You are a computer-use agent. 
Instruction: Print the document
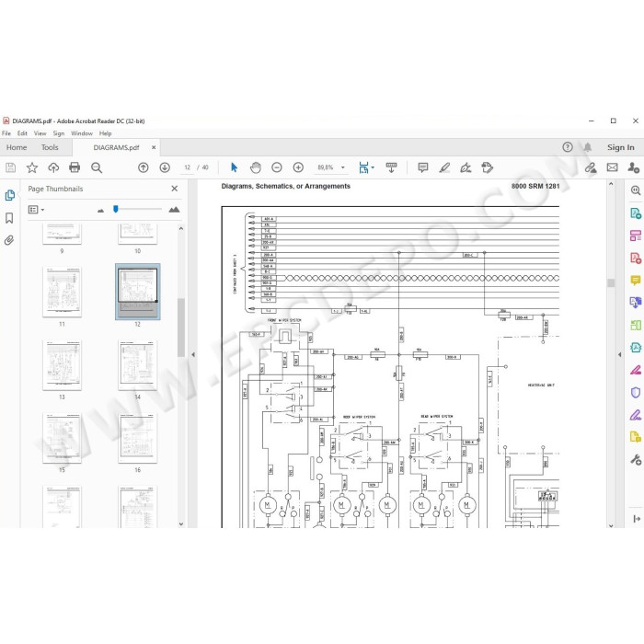(x=75, y=167)
